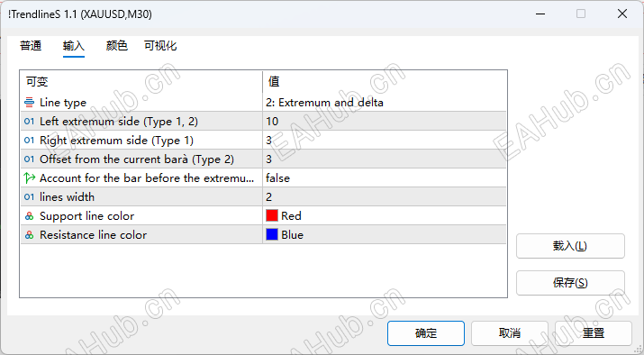
Task: Click color icon beside Support line color
Action: click(x=29, y=216)
